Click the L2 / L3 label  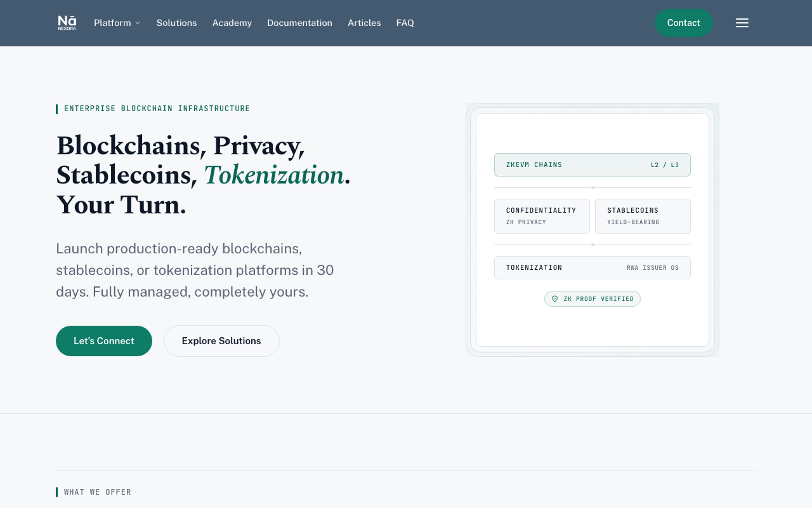click(665, 165)
